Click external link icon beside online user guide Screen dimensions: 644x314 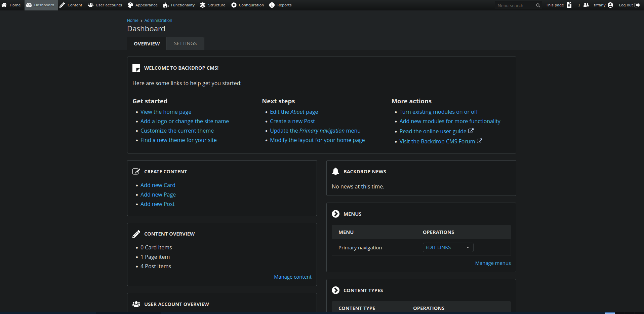(x=471, y=131)
